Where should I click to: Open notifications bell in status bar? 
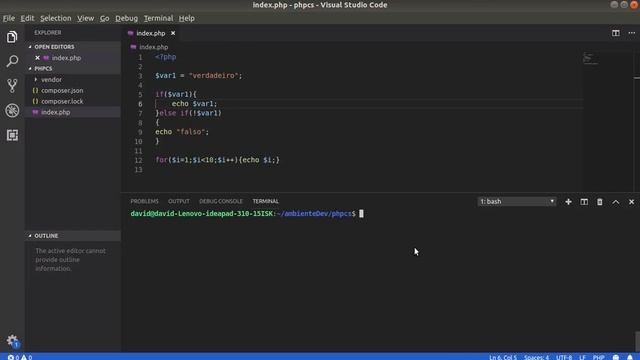(630, 357)
